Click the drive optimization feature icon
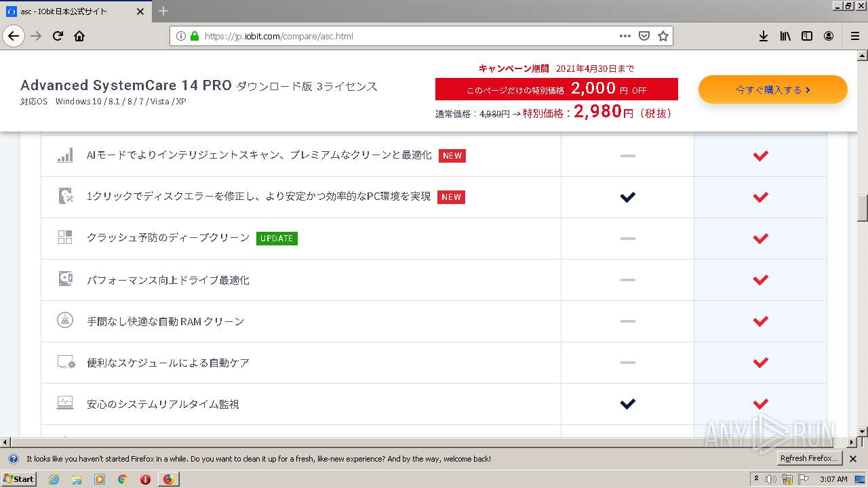This screenshot has height=488, width=868. click(x=65, y=279)
